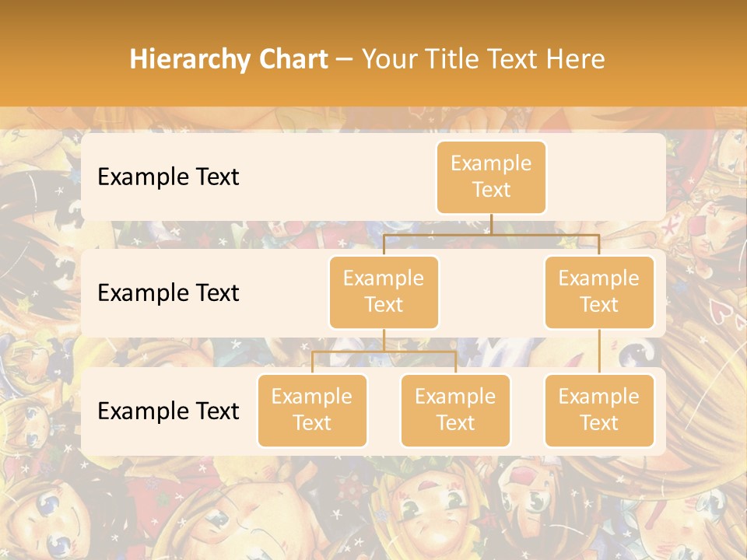Click the third row's "Example Text" label
The height and width of the screenshot is (560, 747).
pos(168,411)
